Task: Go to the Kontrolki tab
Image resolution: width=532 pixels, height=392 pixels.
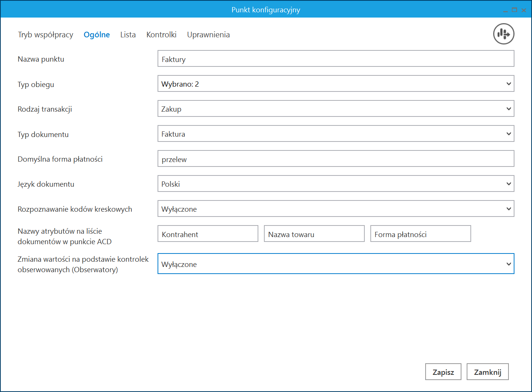Action: 161,35
